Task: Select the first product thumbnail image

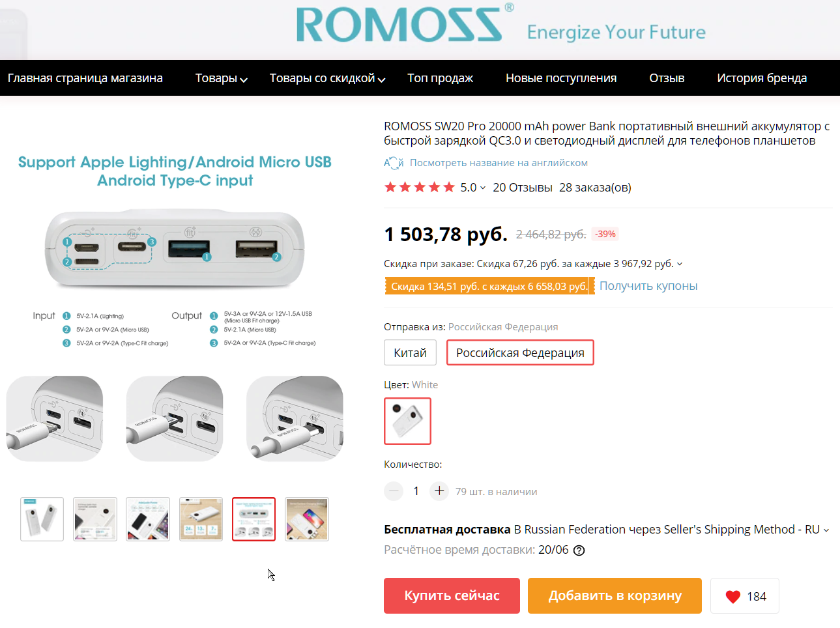Action: click(x=42, y=519)
